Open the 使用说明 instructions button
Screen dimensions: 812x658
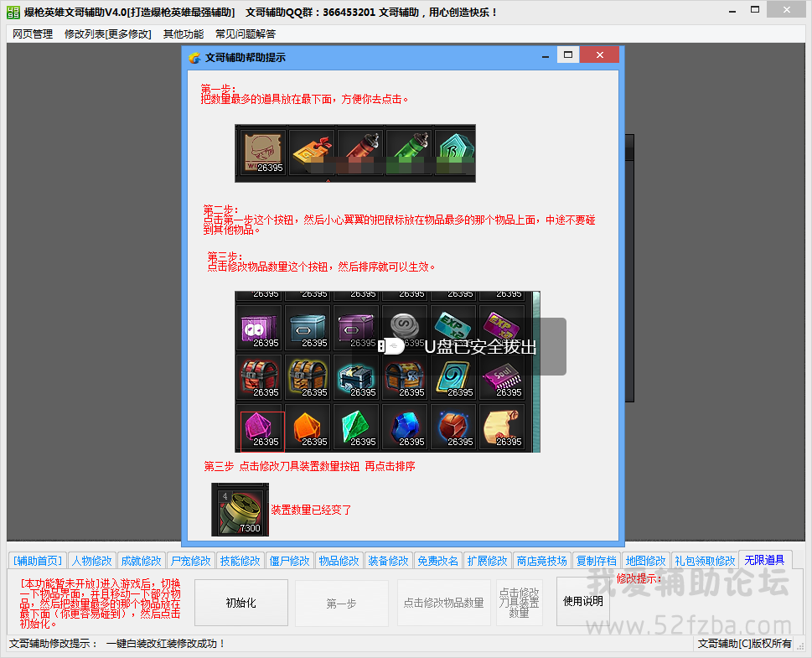582,602
